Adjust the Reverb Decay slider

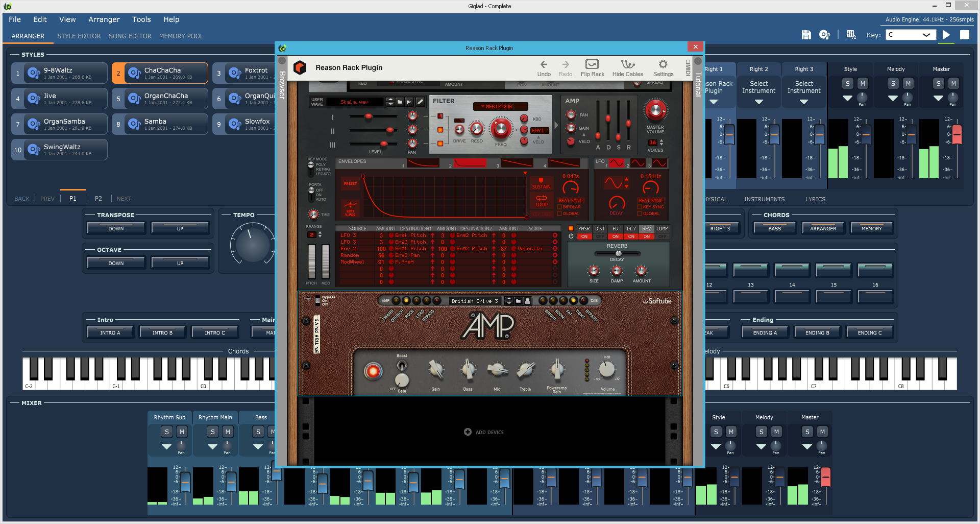point(618,253)
